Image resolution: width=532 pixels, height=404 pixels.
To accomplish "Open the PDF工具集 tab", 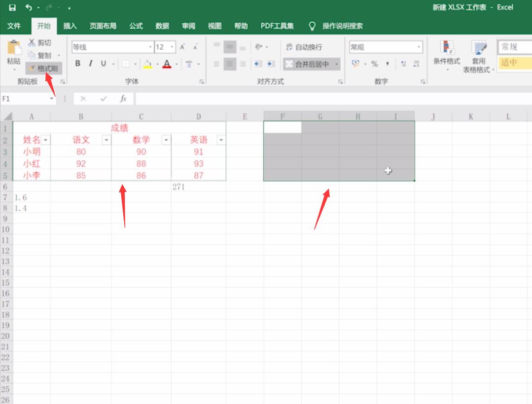I will click(x=277, y=26).
